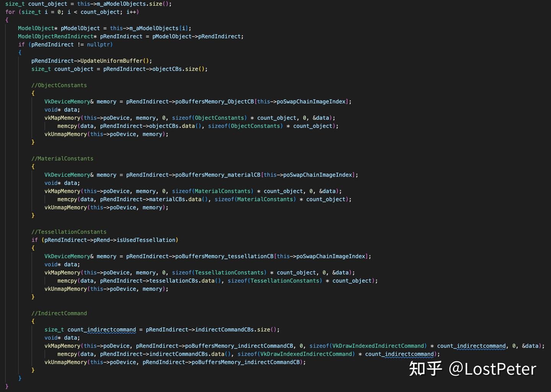Click '&data' at the end of the IndirectCommand vkMapMemory line

point(530,346)
